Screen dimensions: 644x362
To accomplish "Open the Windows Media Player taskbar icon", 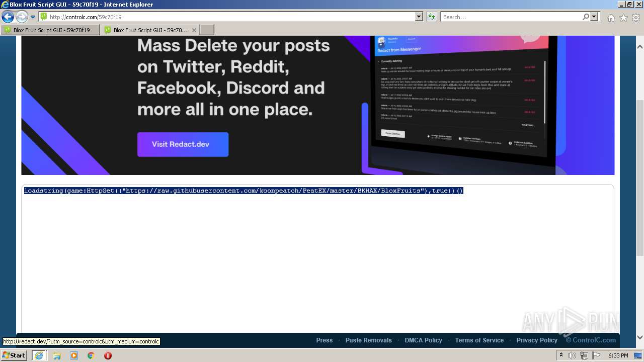I will (x=74, y=355).
